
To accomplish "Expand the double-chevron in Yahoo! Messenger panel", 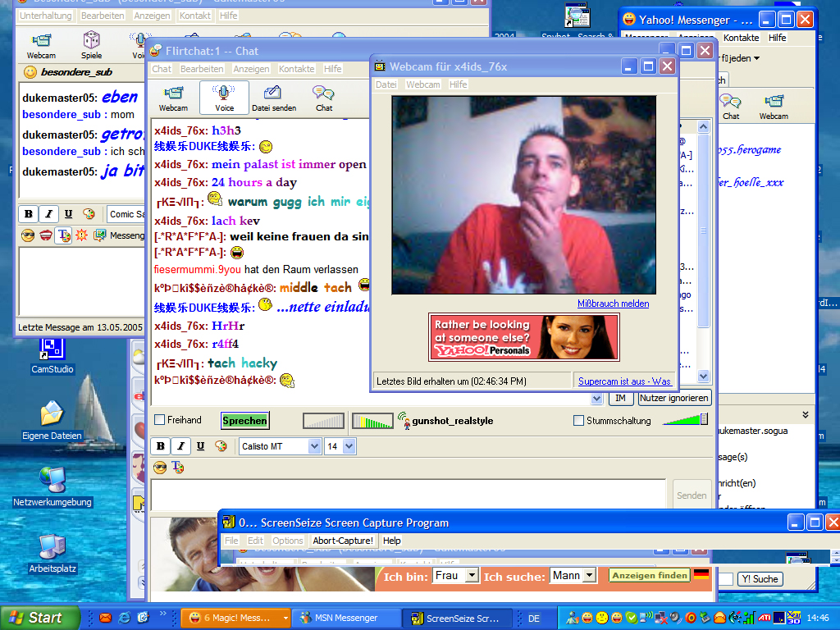I will (x=806, y=414).
